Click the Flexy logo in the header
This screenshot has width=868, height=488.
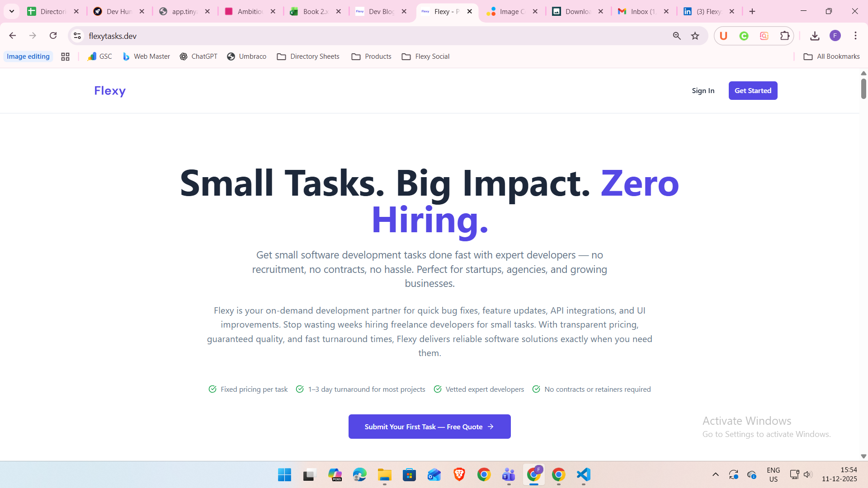[x=110, y=91]
